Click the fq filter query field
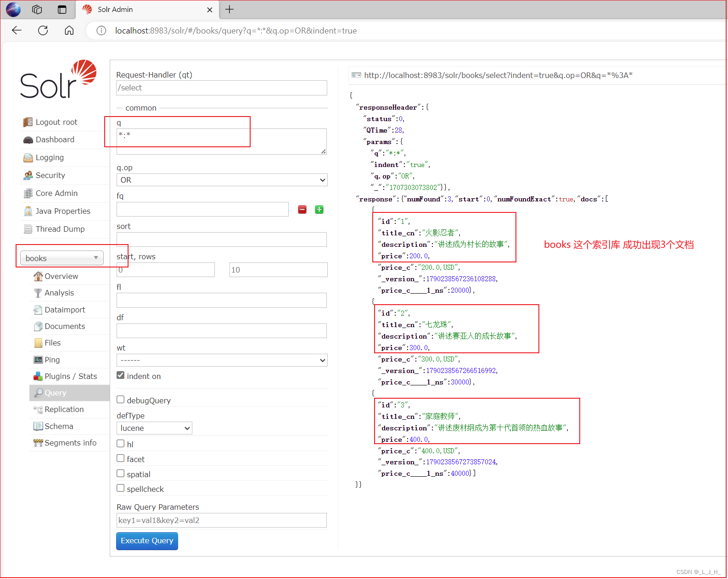Viewport: 728px width, 579px height. pos(202,209)
